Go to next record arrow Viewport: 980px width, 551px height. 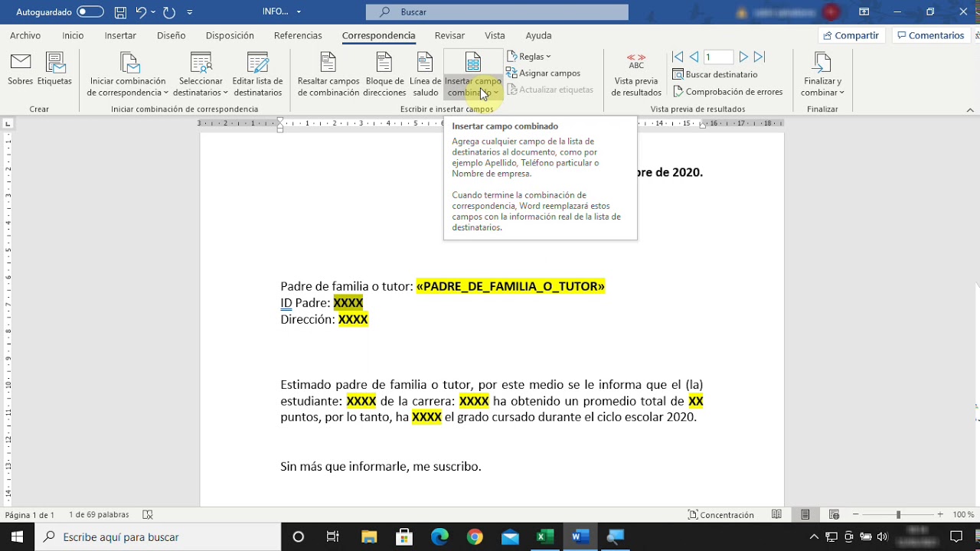[743, 57]
